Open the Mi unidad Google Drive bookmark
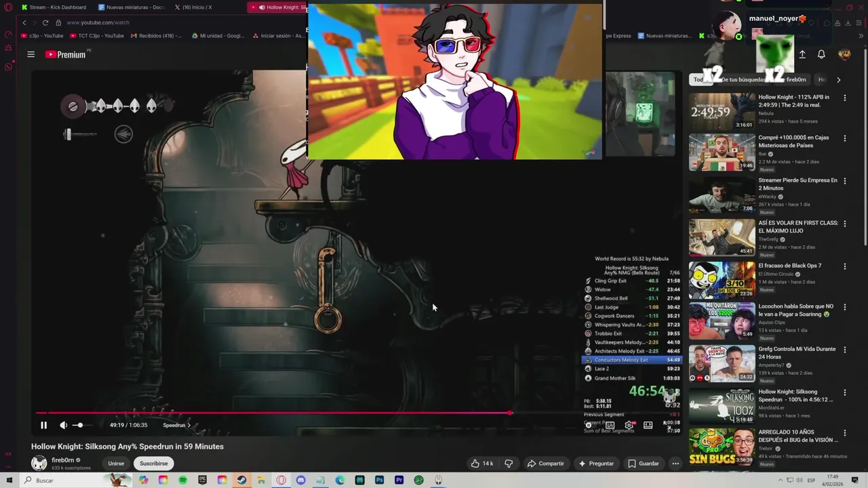Image resolution: width=868 pixels, height=488 pixels. click(x=218, y=36)
